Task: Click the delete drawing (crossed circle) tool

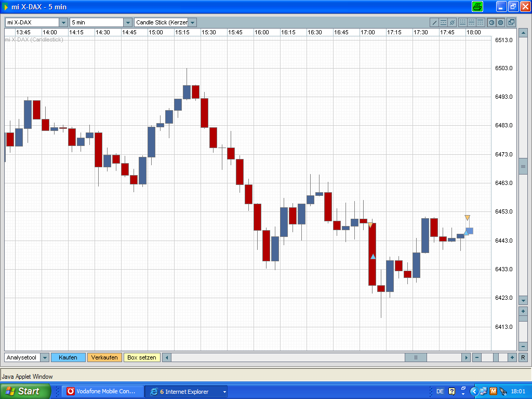Action: click(x=452, y=23)
